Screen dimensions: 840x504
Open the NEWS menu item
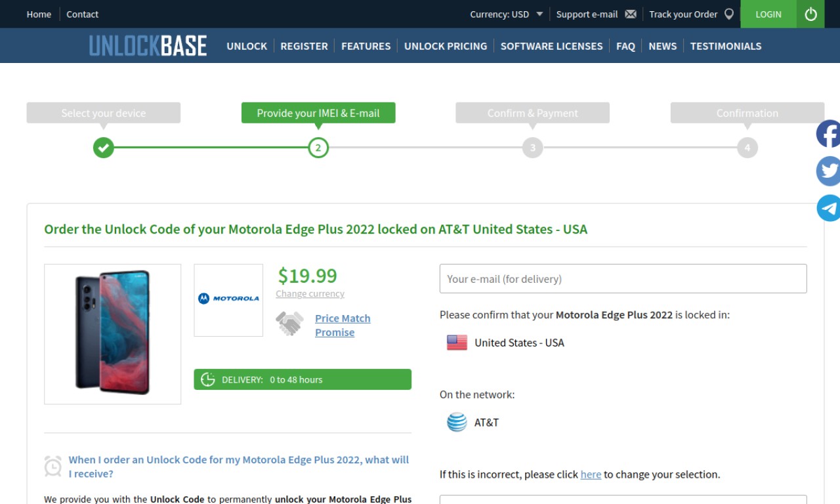click(662, 46)
